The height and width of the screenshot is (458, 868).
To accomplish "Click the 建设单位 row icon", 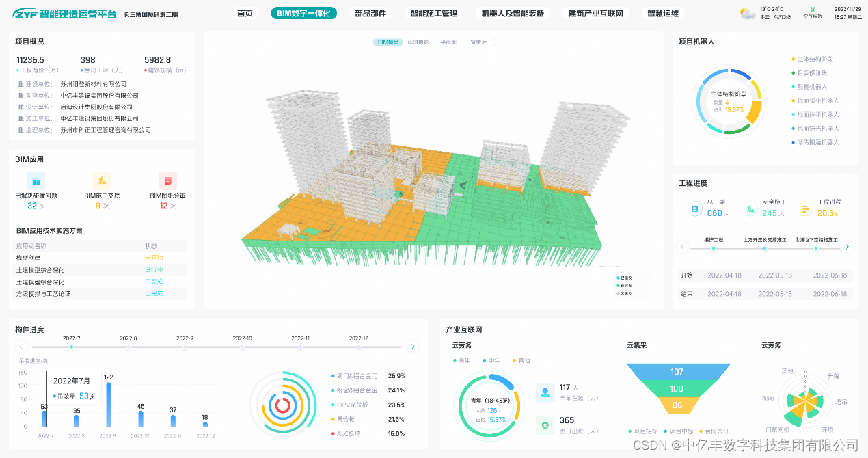I will [21, 84].
